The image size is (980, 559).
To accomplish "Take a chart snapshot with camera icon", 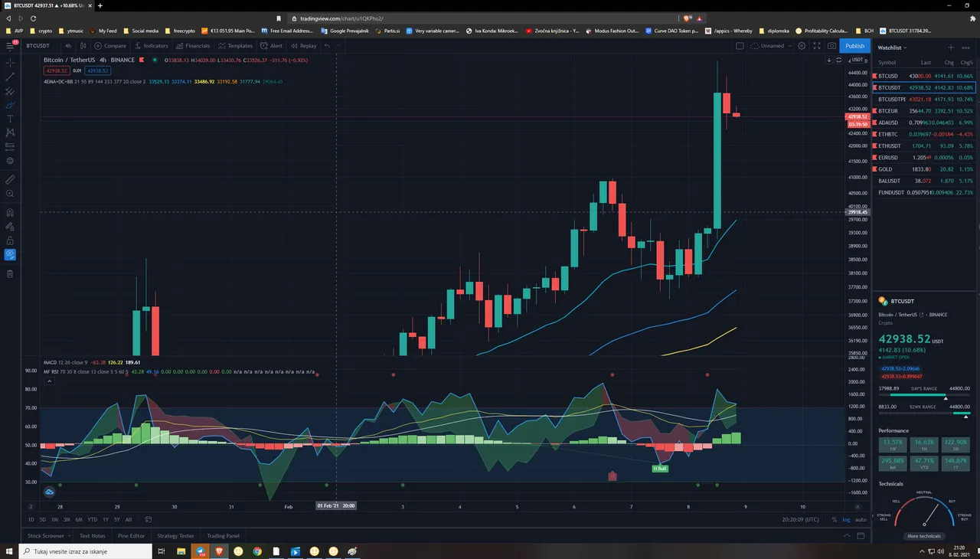I will [x=831, y=46].
